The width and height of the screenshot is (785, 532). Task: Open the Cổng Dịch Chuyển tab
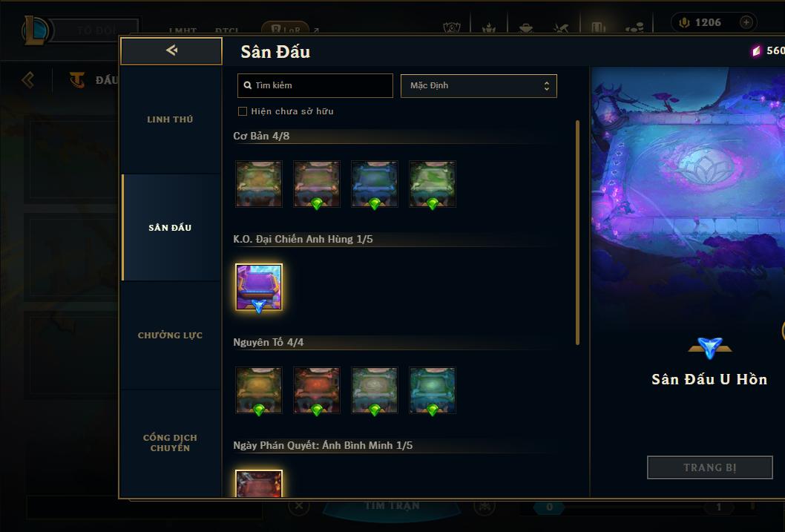click(170, 443)
